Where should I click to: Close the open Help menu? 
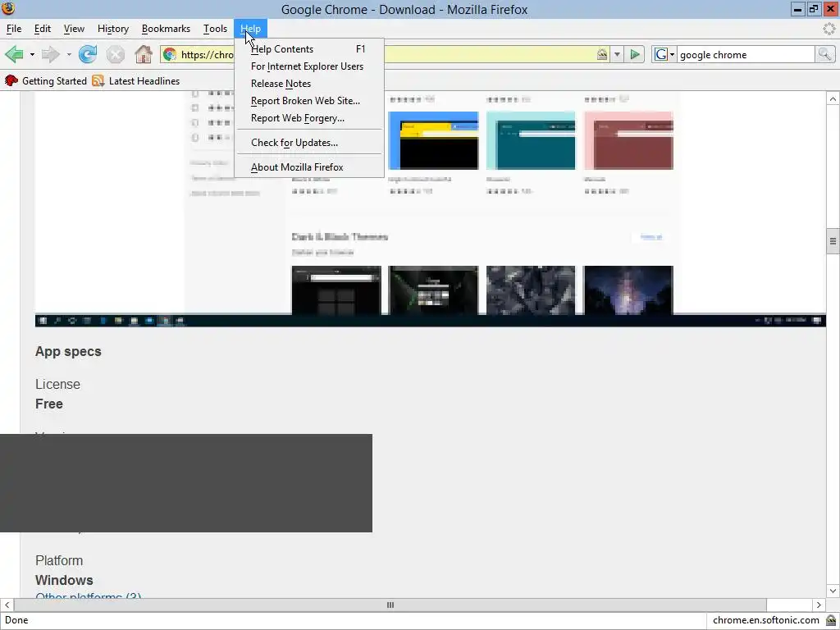coord(250,29)
